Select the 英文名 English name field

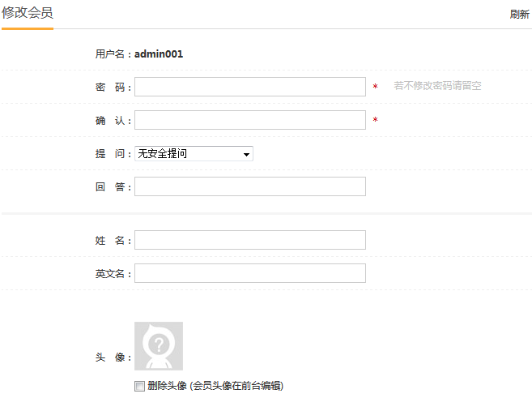(250, 273)
